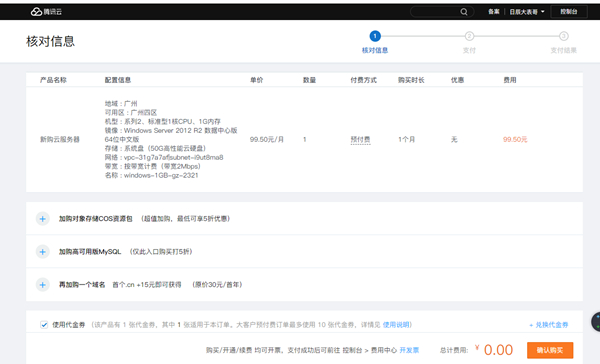Click 兑换代金券 link
Image resolution: width=600 pixels, height=364 pixels.
549,325
